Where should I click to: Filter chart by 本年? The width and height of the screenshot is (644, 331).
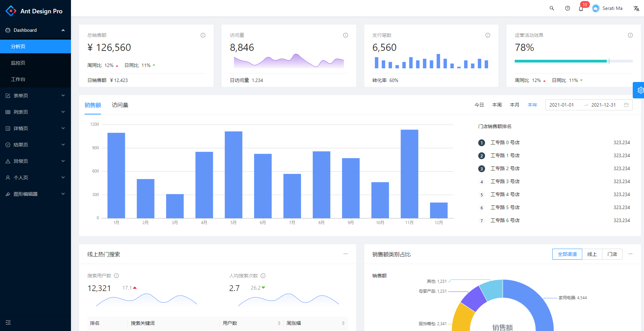point(532,105)
